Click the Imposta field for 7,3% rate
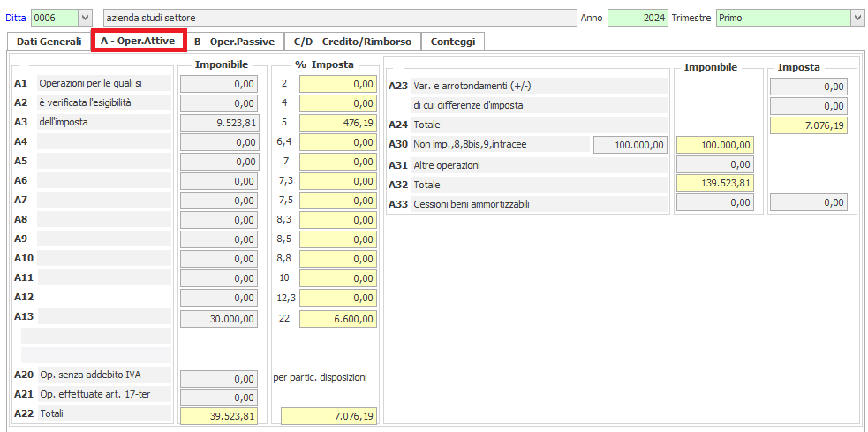 (x=338, y=181)
